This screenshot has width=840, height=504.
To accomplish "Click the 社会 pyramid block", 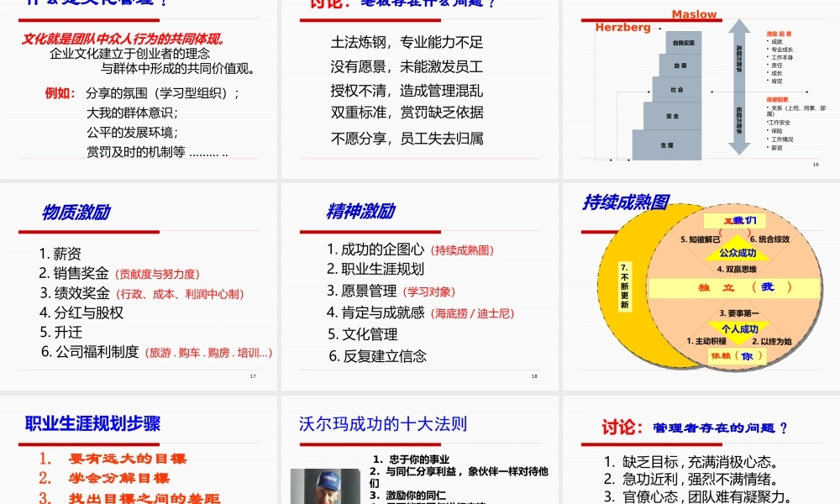I will point(677,89).
